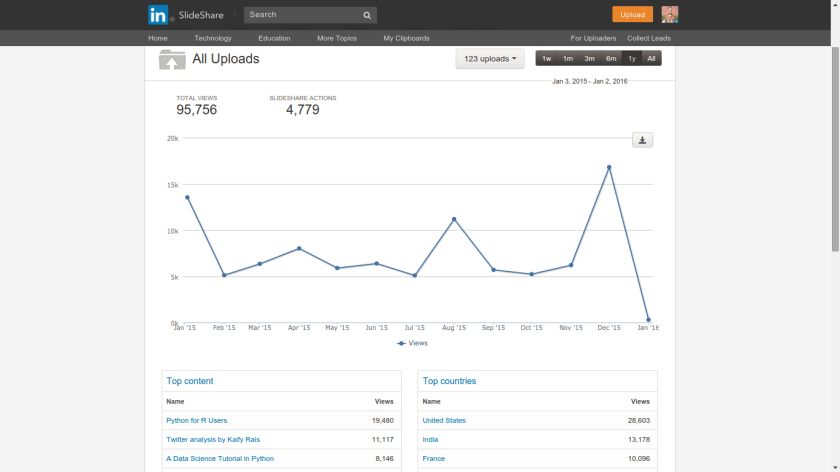
Task: Select the All time range
Action: coord(651,59)
